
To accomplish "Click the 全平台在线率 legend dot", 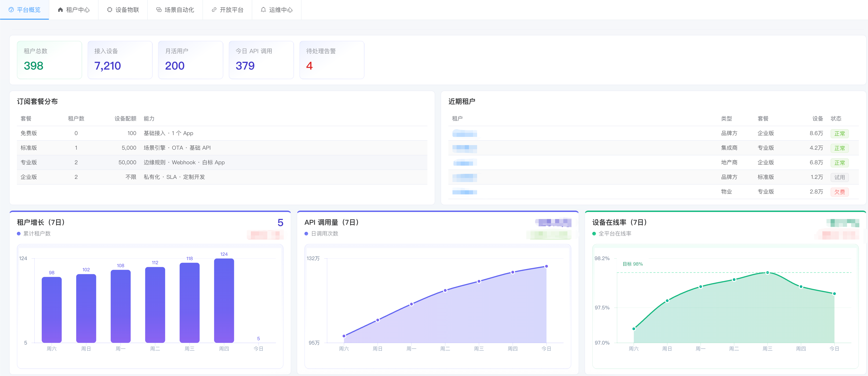I will [594, 234].
